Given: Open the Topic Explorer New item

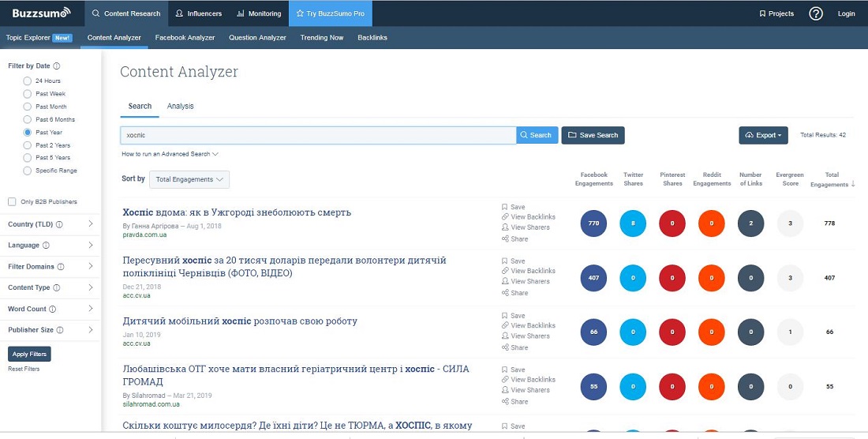Looking at the screenshot, I should click(x=39, y=38).
